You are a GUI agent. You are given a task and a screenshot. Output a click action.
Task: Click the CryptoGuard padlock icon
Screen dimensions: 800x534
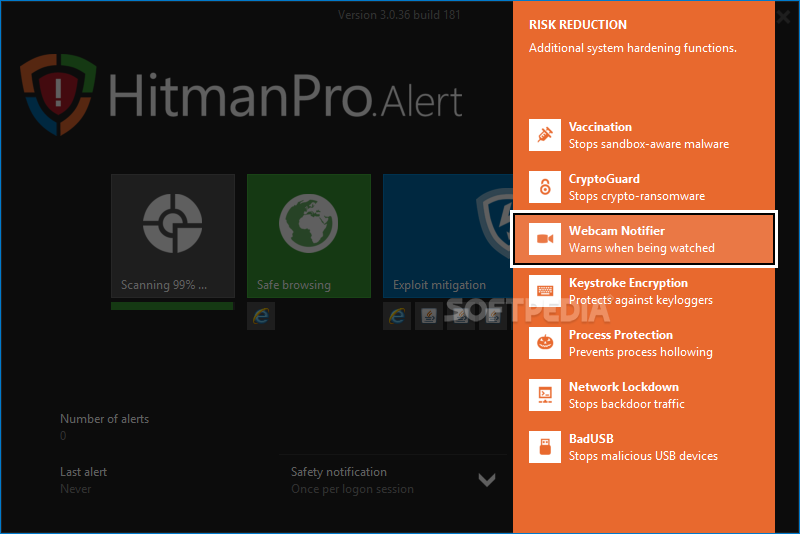[545, 187]
